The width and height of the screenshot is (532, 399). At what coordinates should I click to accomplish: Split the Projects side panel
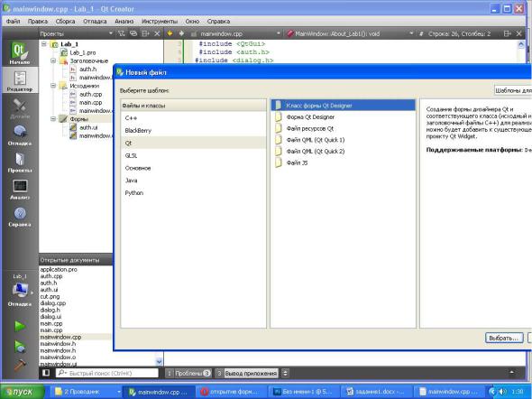[145, 33]
